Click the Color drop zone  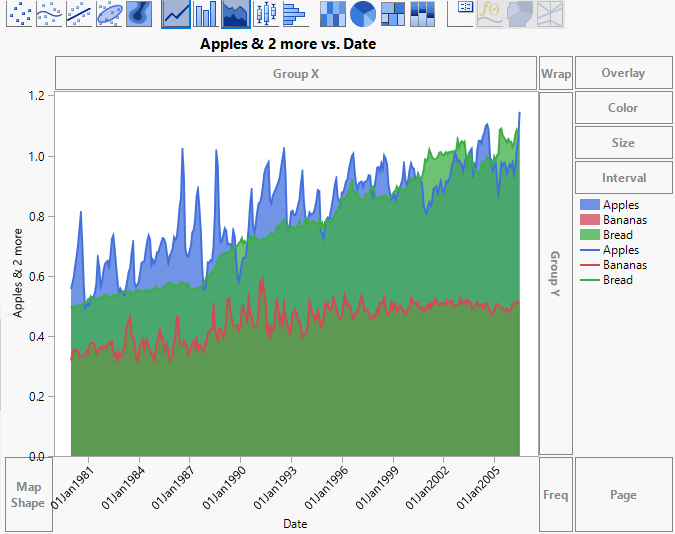coord(623,108)
